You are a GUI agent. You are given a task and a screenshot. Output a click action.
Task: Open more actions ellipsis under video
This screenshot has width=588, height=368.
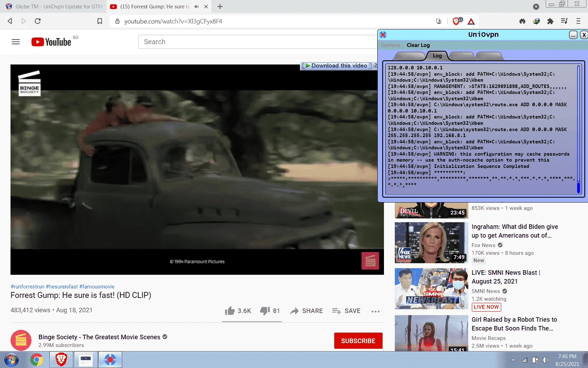(x=376, y=311)
